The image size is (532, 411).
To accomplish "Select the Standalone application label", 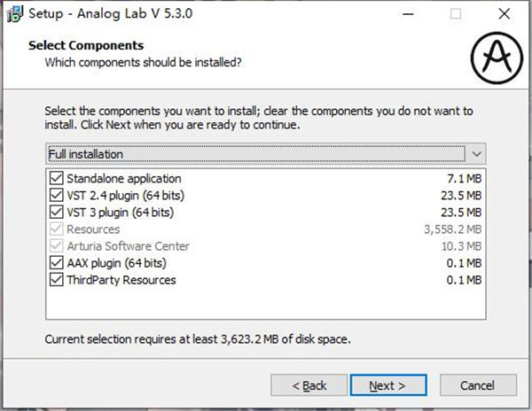I will (x=124, y=179).
